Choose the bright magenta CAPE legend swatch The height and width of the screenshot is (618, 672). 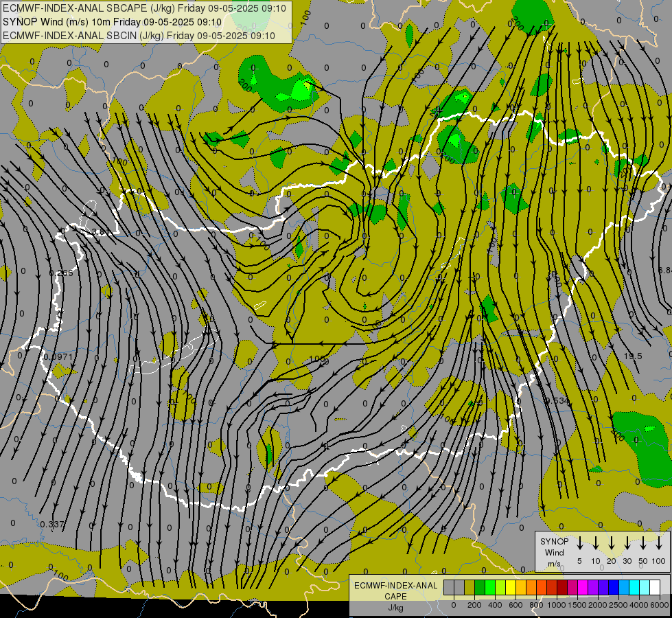[583, 587]
